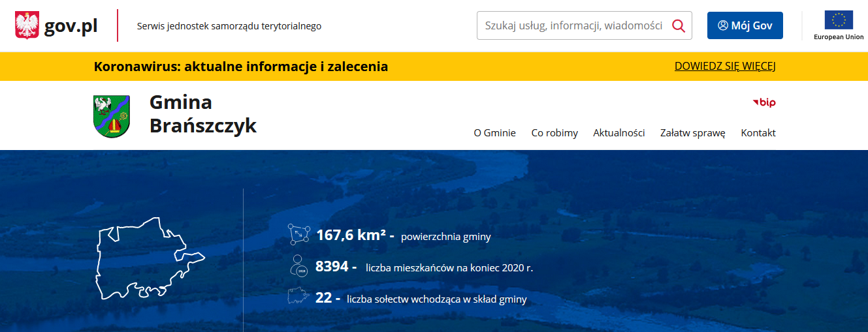Click the population icon next to 8394
Screen dimensions: 868x332
coord(298,266)
